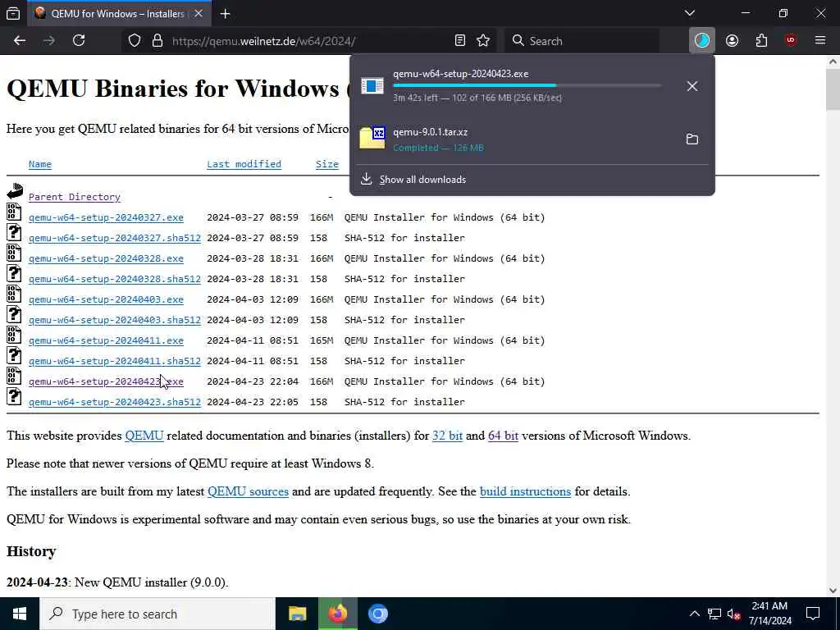The height and width of the screenshot is (630, 840).
Task: Open the extensions puzzle icon
Action: click(x=761, y=41)
